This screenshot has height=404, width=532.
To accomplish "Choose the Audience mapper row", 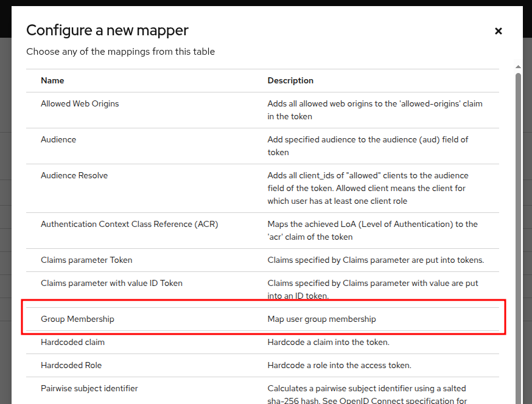I will click(58, 140).
